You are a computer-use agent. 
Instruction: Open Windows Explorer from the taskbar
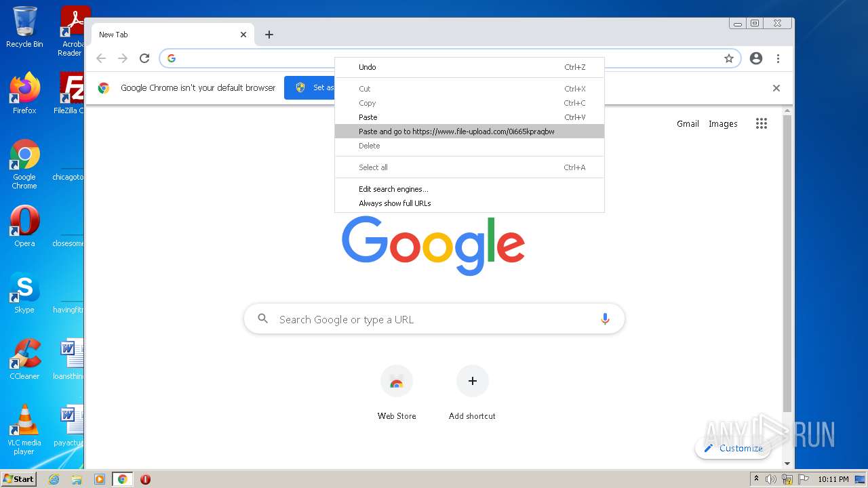(77, 479)
